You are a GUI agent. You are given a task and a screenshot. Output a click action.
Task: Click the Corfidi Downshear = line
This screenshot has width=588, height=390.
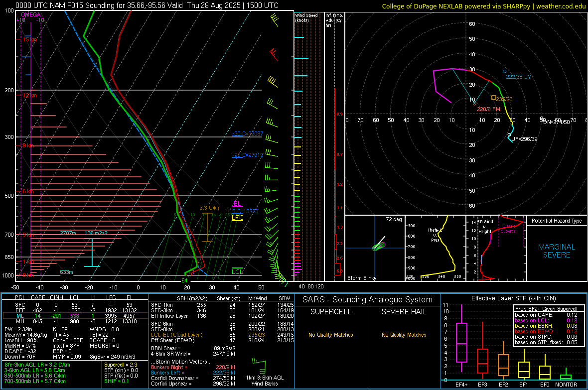tap(193, 379)
